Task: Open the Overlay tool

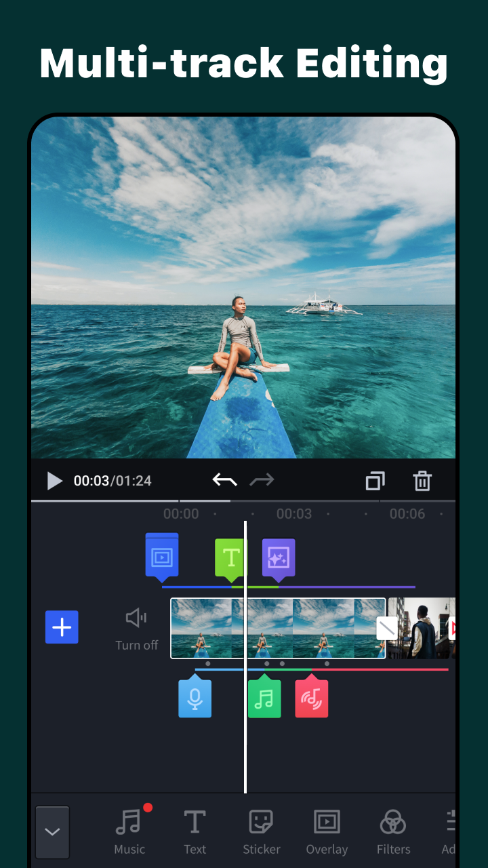Action: click(x=327, y=832)
